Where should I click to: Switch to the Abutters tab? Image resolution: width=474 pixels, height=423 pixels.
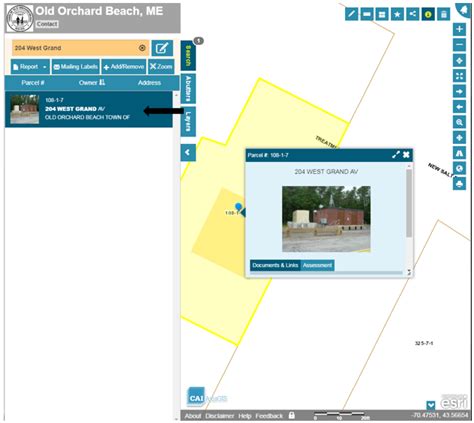(x=188, y=89)
